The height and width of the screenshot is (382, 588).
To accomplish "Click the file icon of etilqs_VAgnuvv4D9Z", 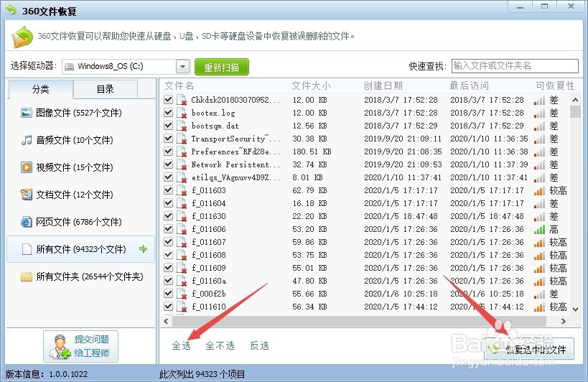I will click(182, 177).
